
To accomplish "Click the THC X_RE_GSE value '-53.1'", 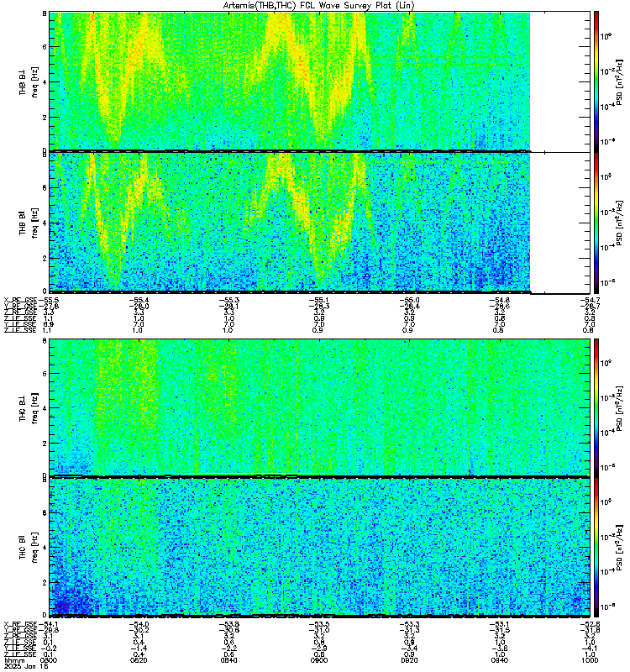I will tap(500, 624).
